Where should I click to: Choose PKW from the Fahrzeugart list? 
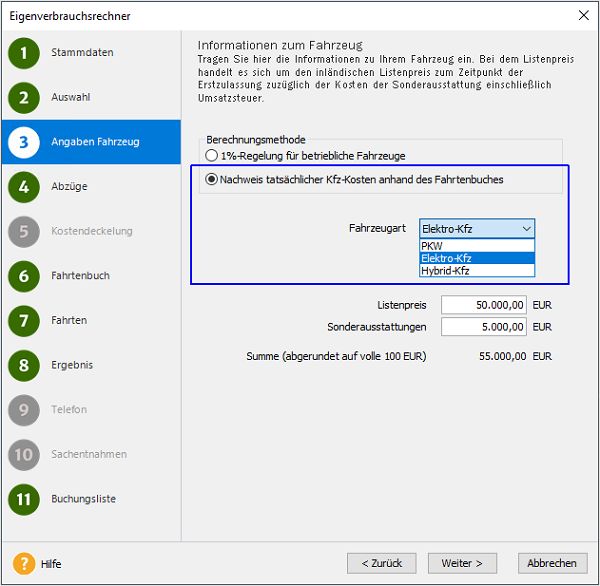point(477,246)
